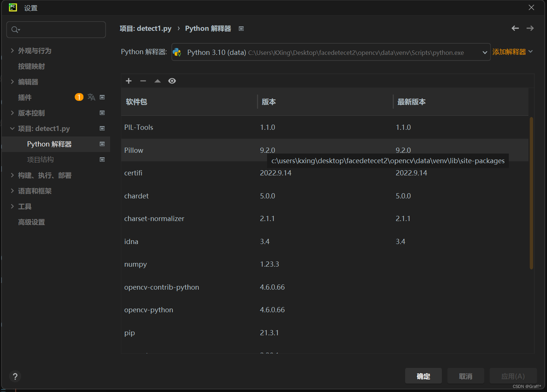Image resolution: width=547 pixels, height=392 pixels.
Task: Open the 外观与行为 settings page
Action: point(35,50)
